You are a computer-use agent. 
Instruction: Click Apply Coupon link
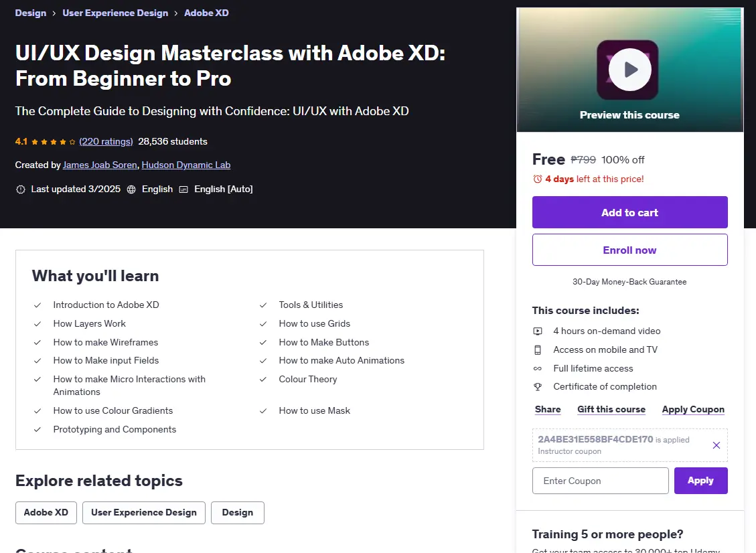coord(693,409)
